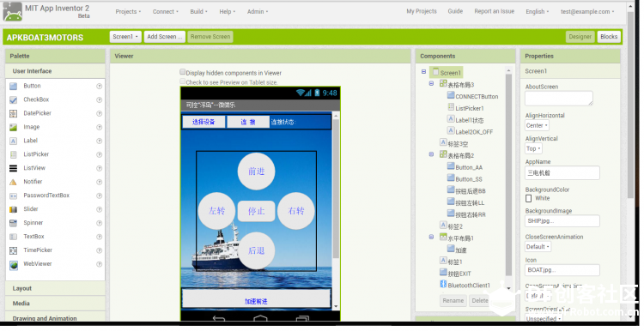Click BluetoothClient1 bluetooth icon in tree
Viewport: 644px width, 331px height.
coord(443,284)
